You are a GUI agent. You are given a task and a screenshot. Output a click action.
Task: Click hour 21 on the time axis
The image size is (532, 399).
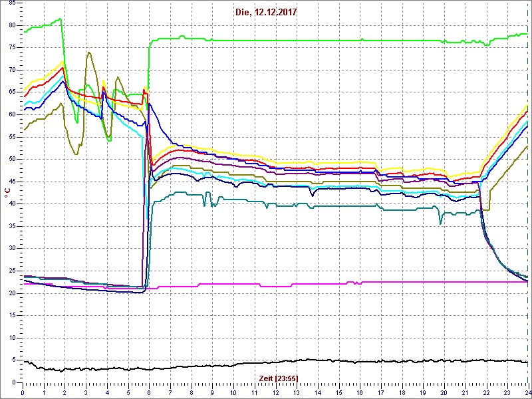[x=465, y=392]
